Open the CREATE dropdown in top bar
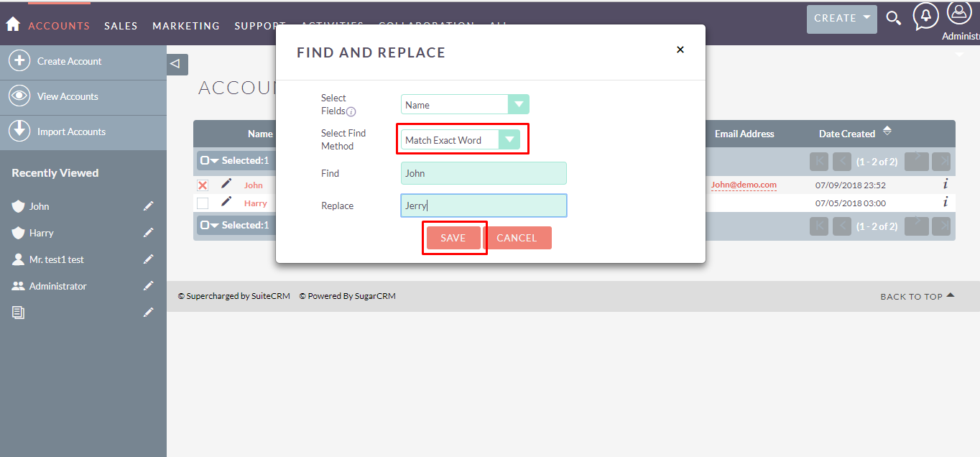980x457 pixels. [x=841, y=18]
